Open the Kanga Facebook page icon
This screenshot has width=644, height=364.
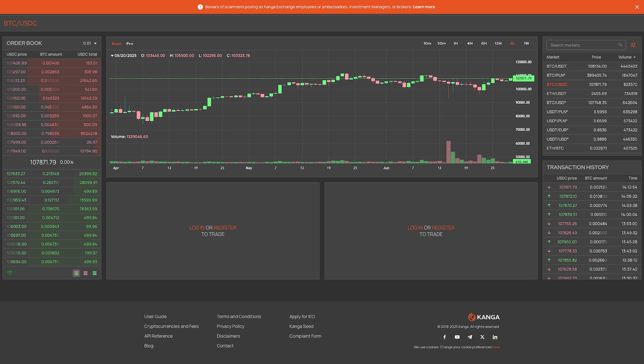444,337
